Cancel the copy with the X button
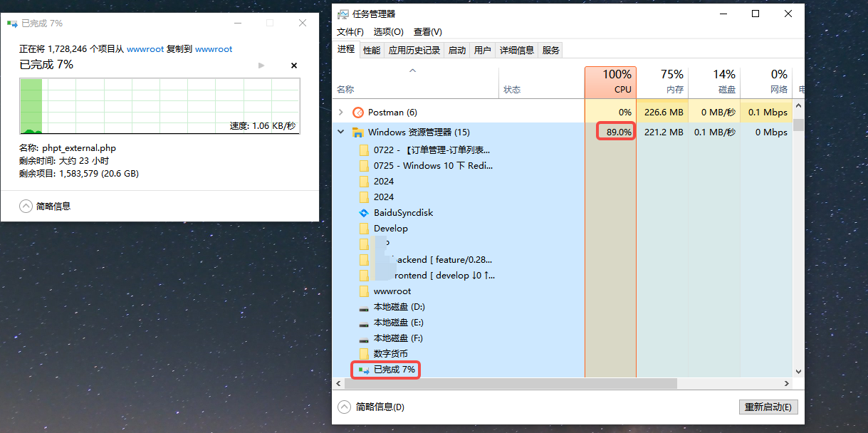The width and height of the screenshot is (868, 433). pyautogui.click(x=294, y=66)
